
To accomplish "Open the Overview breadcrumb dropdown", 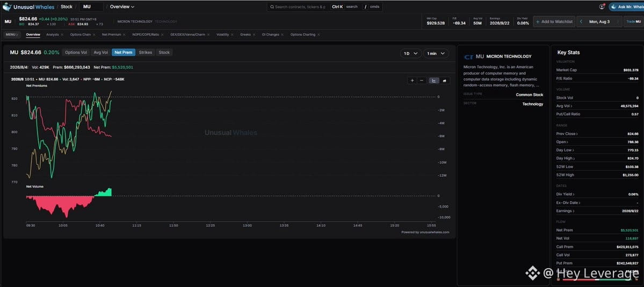I will [x=122, y=6].
